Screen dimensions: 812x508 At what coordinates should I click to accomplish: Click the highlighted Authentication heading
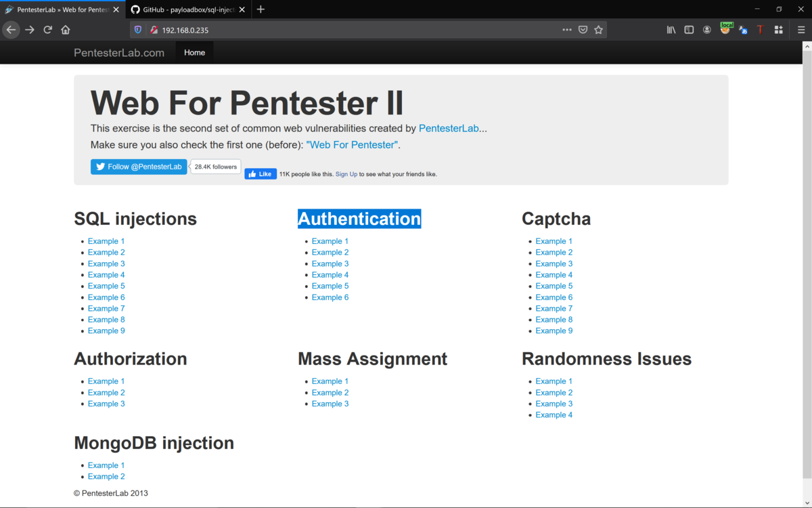coord(359,219)
